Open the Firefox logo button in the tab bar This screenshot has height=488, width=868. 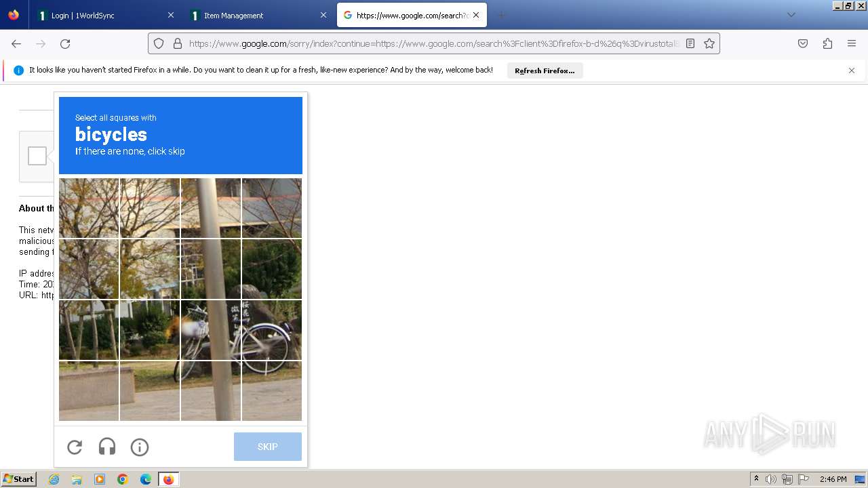(x=14, y=15)
